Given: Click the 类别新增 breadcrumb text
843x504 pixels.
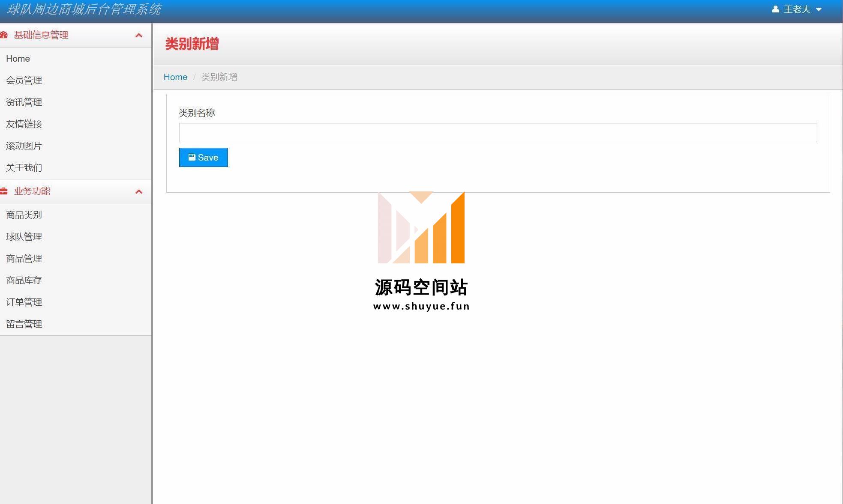Looking at the screenshot, I should pyautogui.click(x=219, y=77).
